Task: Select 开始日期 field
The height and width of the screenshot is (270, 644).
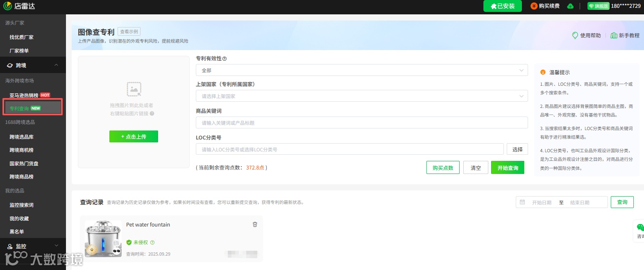Action: 542,203
